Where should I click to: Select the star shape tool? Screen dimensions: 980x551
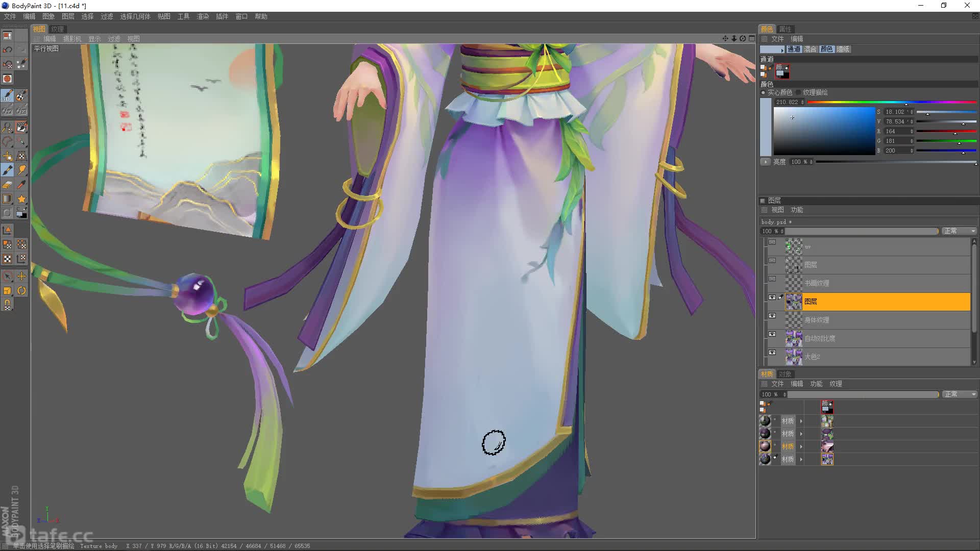[21, 199]
